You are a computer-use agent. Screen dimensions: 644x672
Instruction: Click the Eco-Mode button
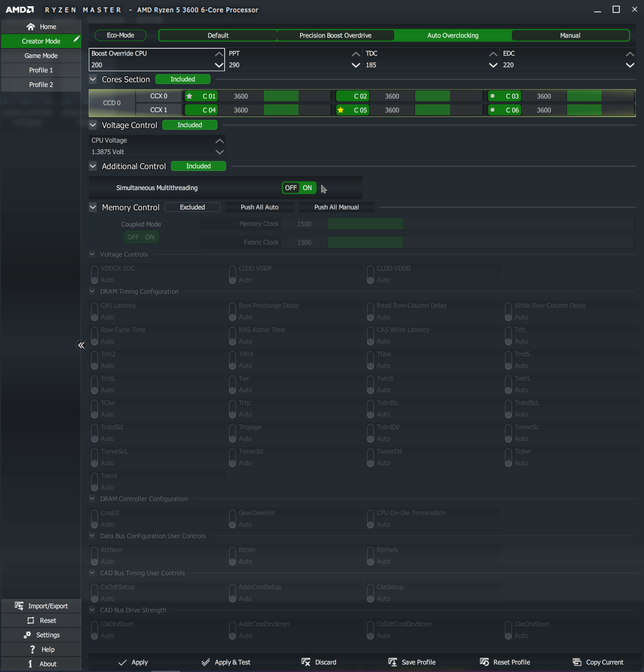tap(121, 35)
